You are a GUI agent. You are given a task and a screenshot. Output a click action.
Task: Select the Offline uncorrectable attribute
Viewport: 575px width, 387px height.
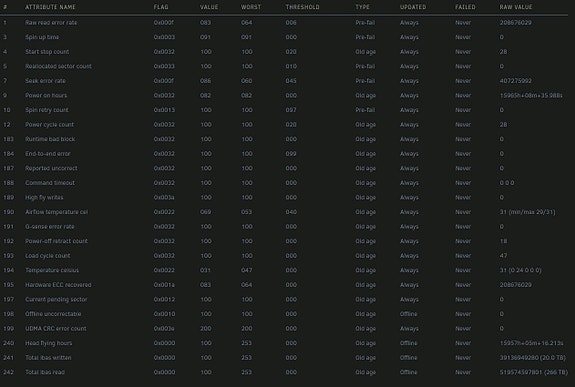[x=53, y=314]
